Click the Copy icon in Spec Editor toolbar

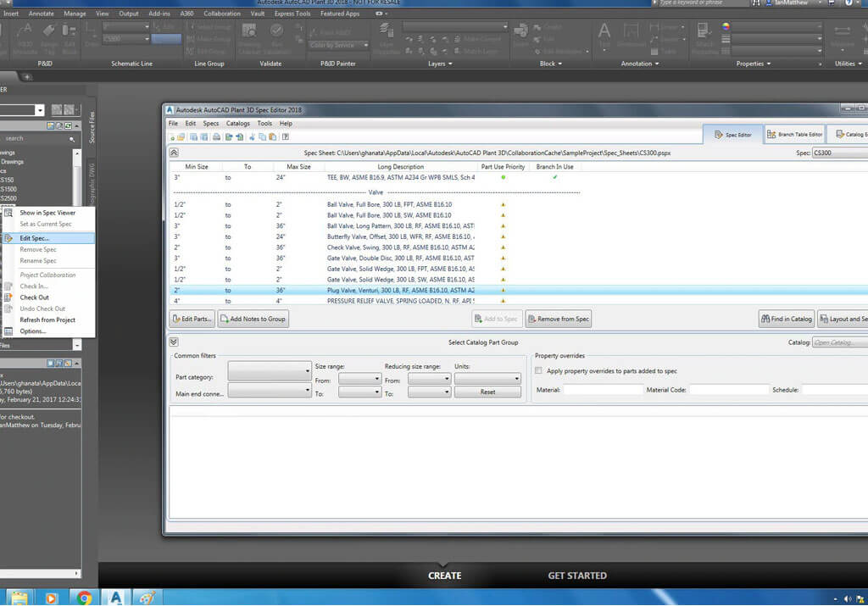[x=263, y=137]
